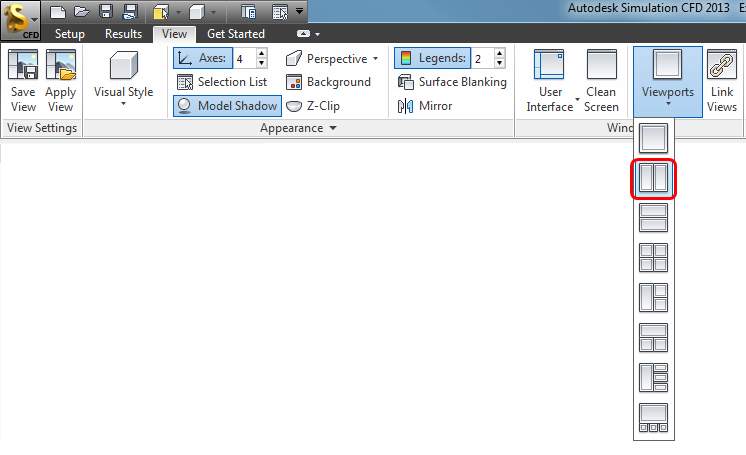Viewport: 746px width, 455px height.
Task: Select the top-large three-bottom viewport layout
Action: pos(653,417)
